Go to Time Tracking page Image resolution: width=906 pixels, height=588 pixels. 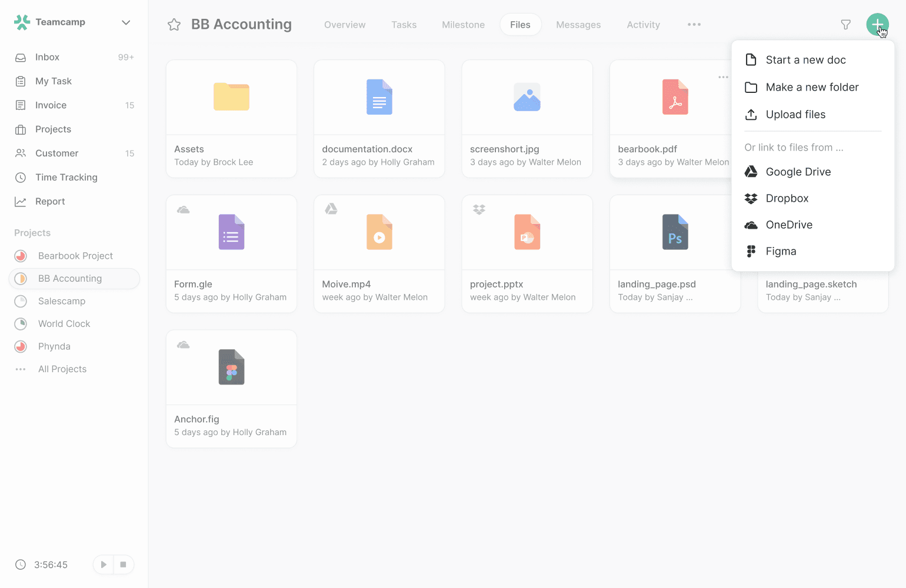pos(66,177)
